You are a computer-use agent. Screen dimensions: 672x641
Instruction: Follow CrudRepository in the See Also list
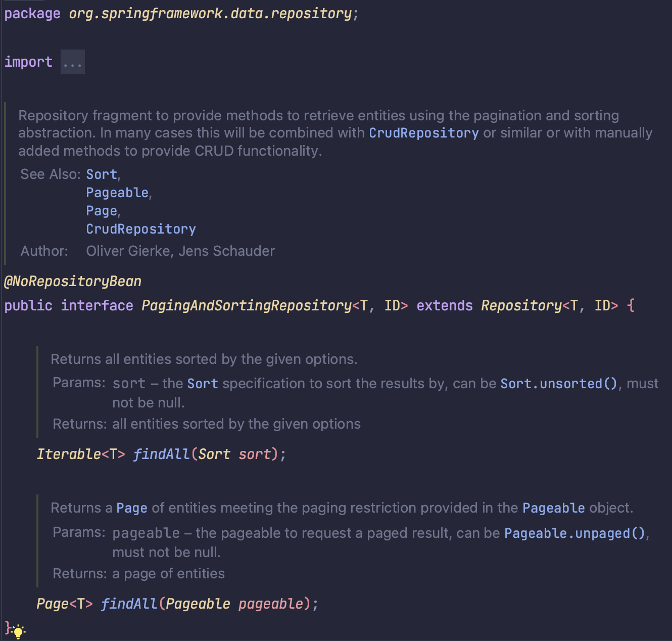point(140,228)
